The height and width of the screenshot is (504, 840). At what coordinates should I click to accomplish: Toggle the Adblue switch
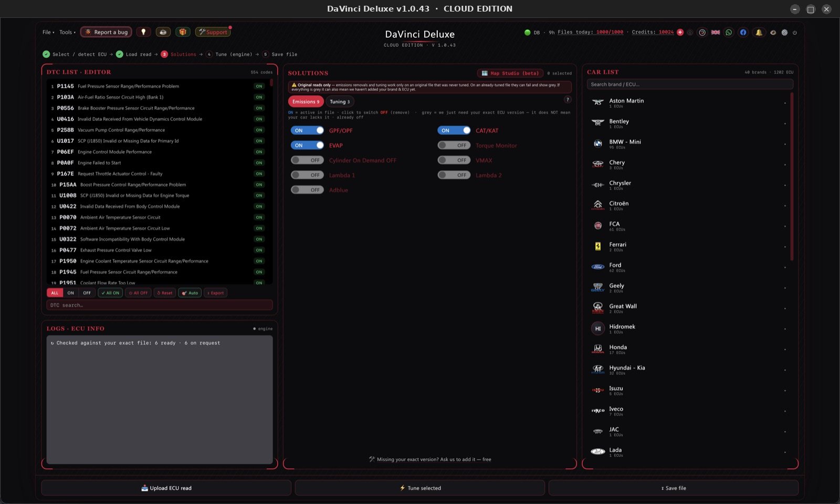[x=307, y=190]
